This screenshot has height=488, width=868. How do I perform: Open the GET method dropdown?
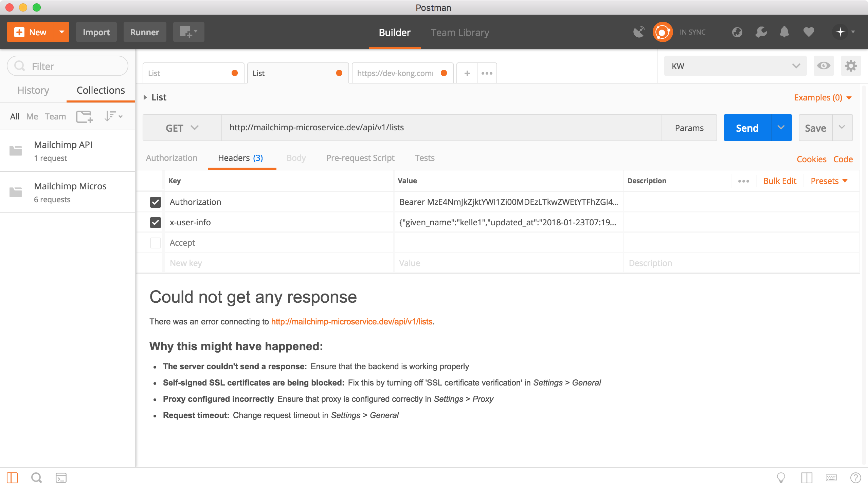pos(182,128)
